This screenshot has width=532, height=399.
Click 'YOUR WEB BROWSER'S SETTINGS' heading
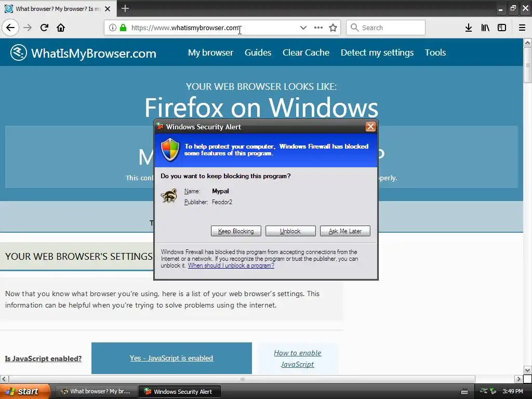[x=79, y=256]
